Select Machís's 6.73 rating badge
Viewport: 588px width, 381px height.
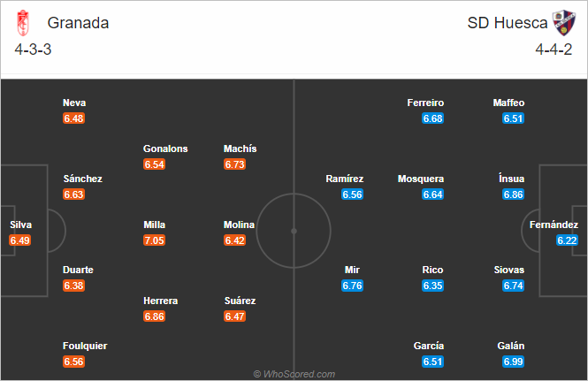pyautogui.click(x=234, y=164)
